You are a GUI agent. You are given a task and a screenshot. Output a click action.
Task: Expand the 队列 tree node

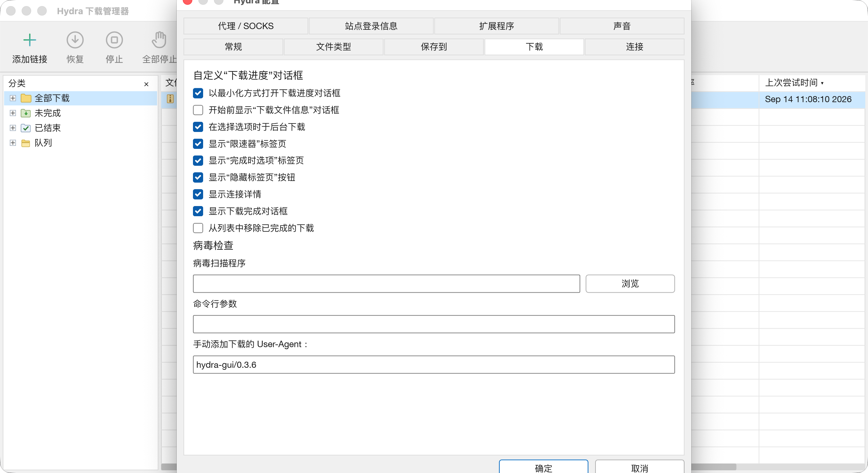(x=13, y=143)
